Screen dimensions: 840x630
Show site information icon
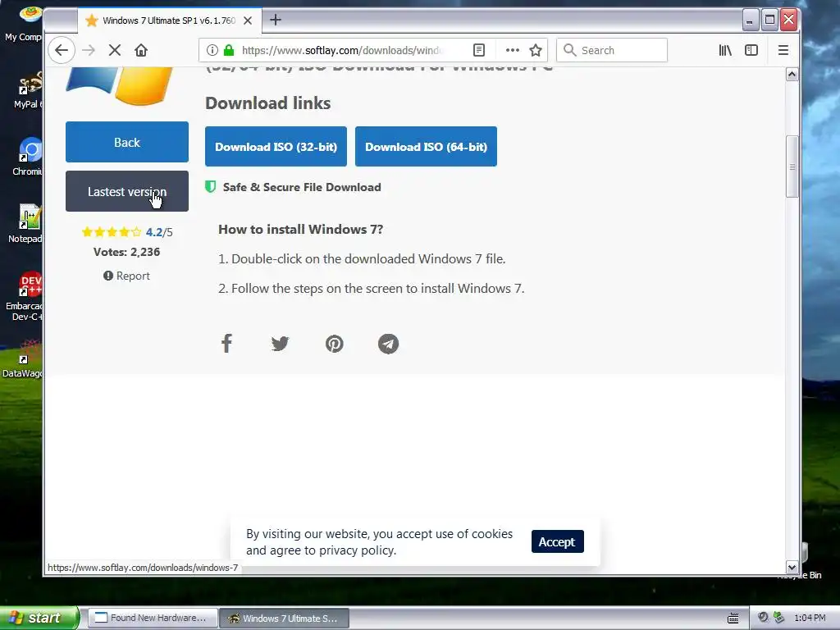pyautogui.click(x=212, y=50)
